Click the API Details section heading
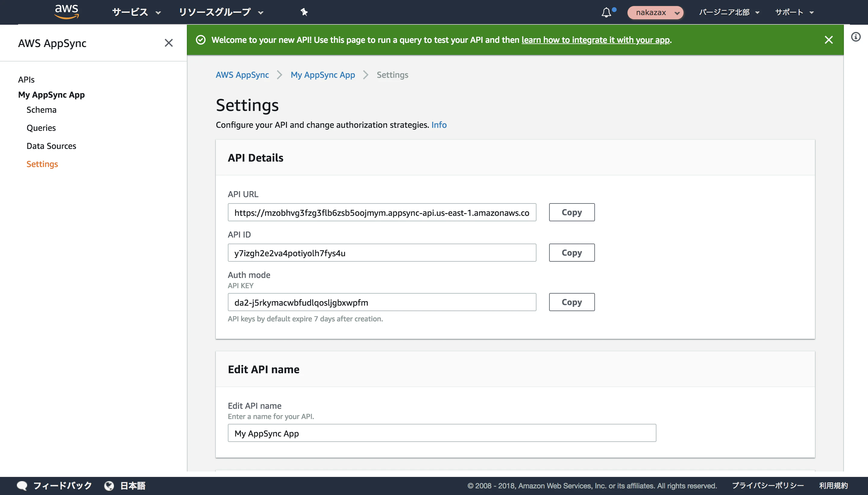Image resolution: width=868 pixels, height=495 pixels. (x=256, y=158)
